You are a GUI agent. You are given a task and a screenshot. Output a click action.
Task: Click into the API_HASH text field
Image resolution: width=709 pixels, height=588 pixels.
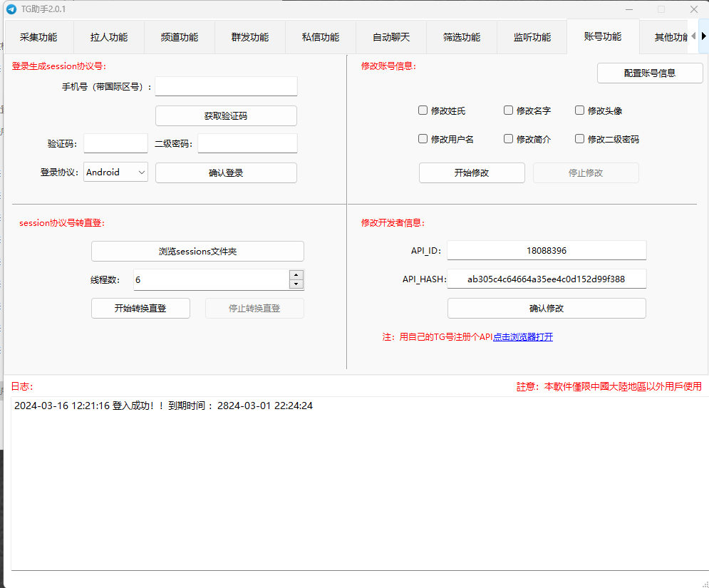click(546, 279)
